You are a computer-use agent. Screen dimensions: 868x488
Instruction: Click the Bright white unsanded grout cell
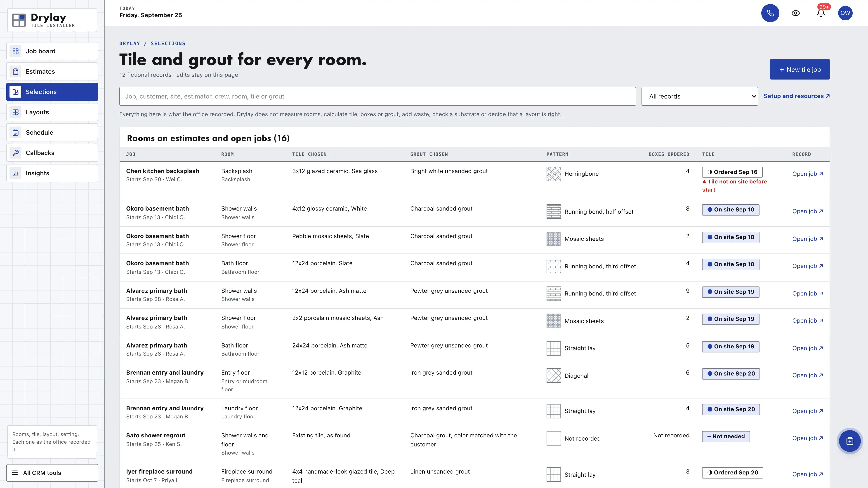[x=449, y=171]
